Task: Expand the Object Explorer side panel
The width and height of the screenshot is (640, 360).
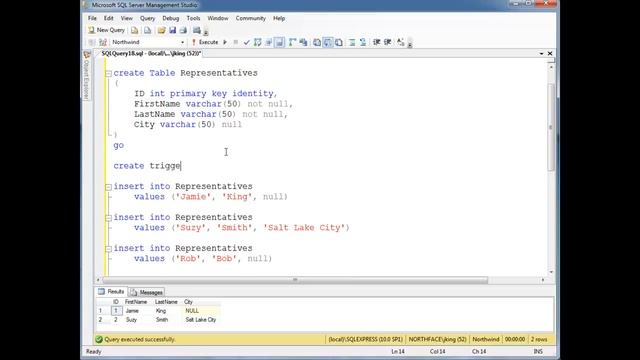Action: tap(87, 75)
